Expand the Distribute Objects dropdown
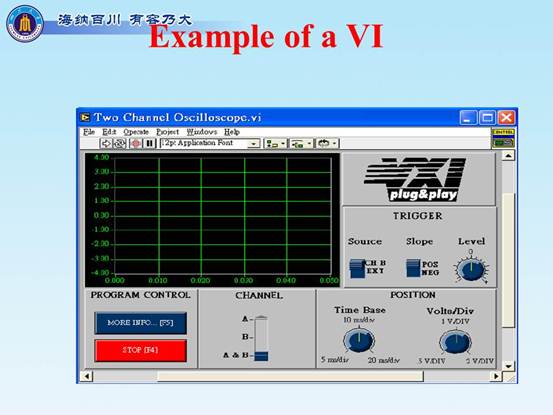The width and height of the screenshot is (553, 415). click(x=301, y=143)
